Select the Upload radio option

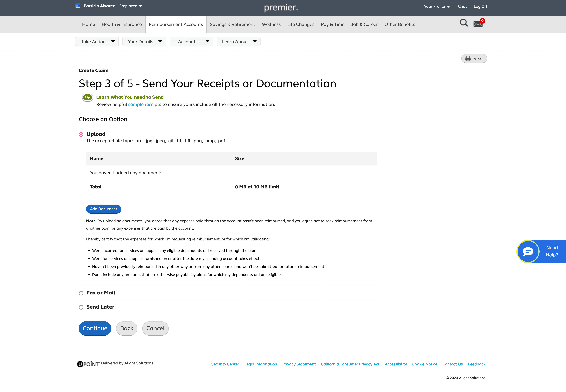81,134
